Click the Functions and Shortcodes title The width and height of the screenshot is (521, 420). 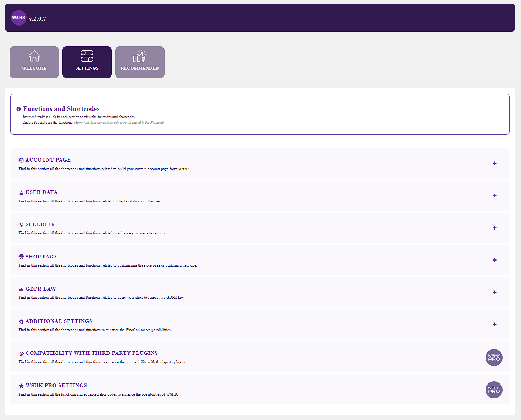[61, 109]
